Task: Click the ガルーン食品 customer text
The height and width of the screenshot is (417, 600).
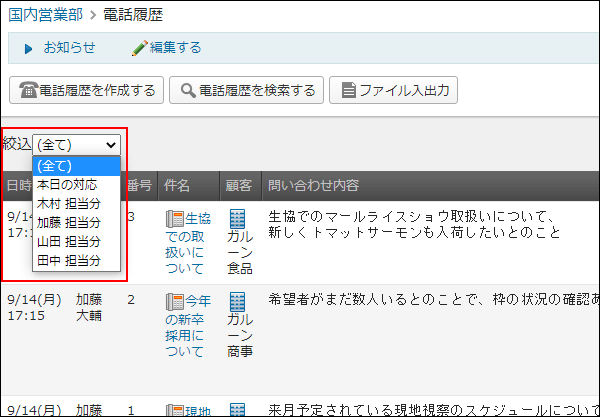Action: [x=240, y=253]
